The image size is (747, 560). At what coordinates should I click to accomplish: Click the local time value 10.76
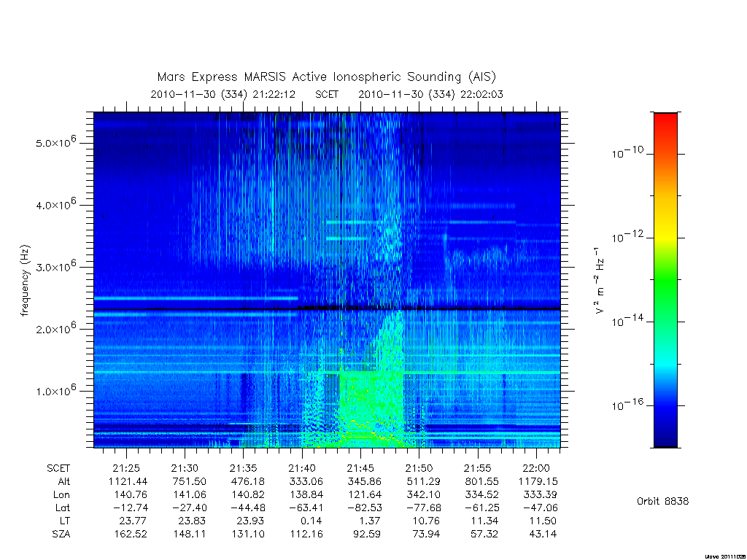[426, 521]
